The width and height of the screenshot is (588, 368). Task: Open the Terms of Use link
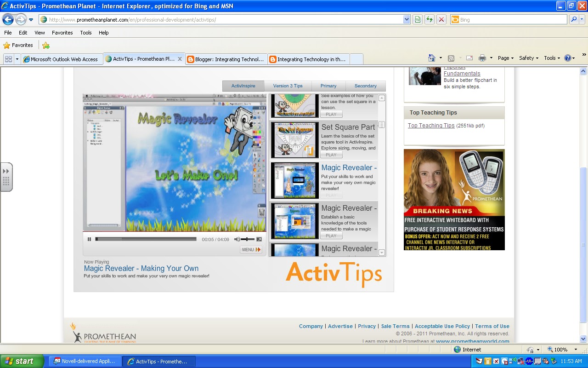point(492,326)
